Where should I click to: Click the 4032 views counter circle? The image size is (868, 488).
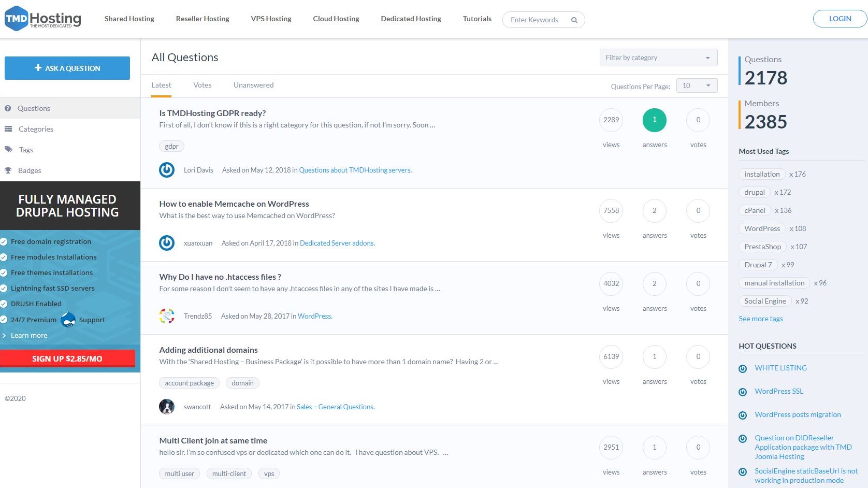coord(611,283)
